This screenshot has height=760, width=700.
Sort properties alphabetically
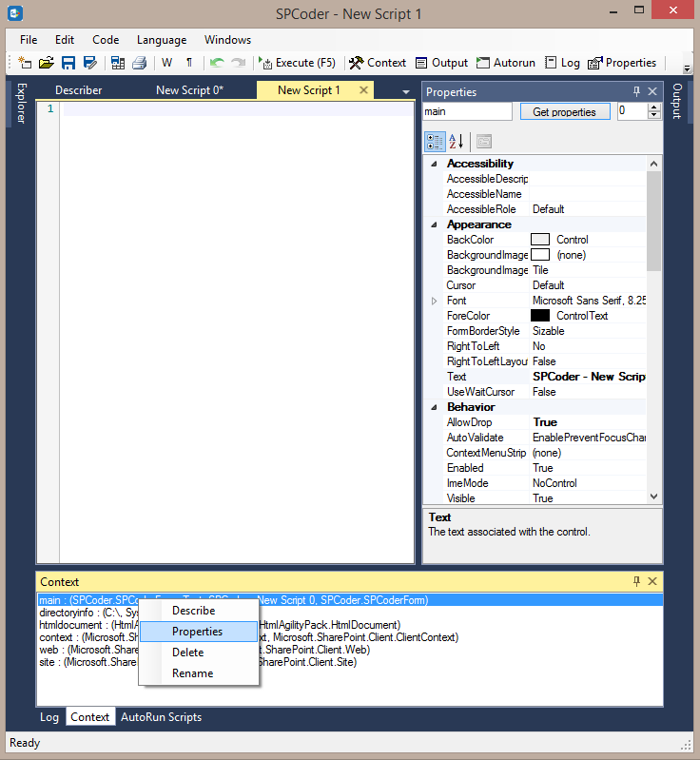(x=457, y=142)
